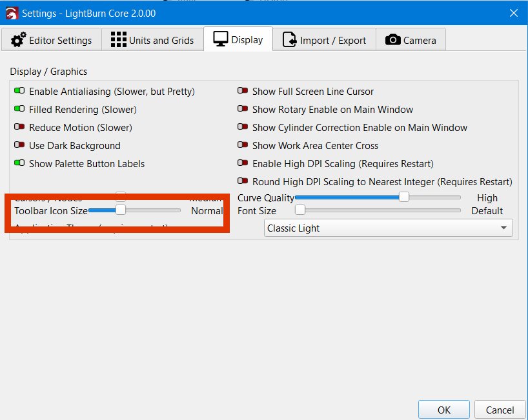Enable High DPI Scaling toggle

tap(243, 164)
